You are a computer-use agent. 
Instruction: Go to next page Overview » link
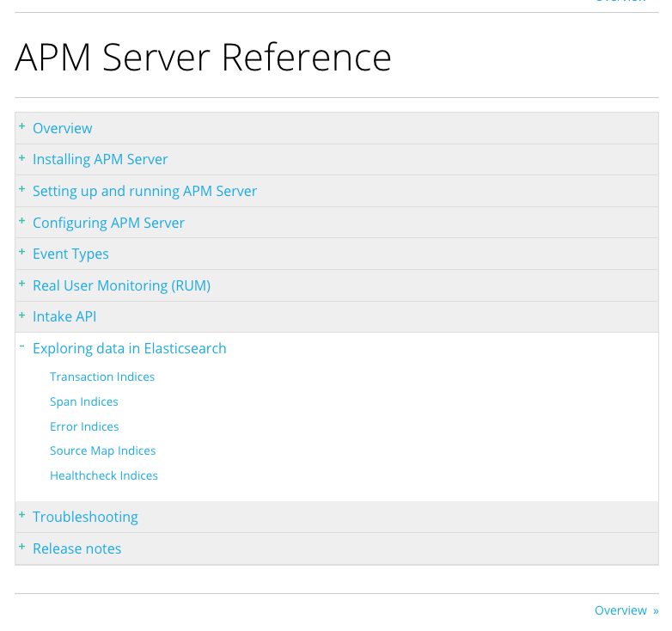[x=626, y=610]
